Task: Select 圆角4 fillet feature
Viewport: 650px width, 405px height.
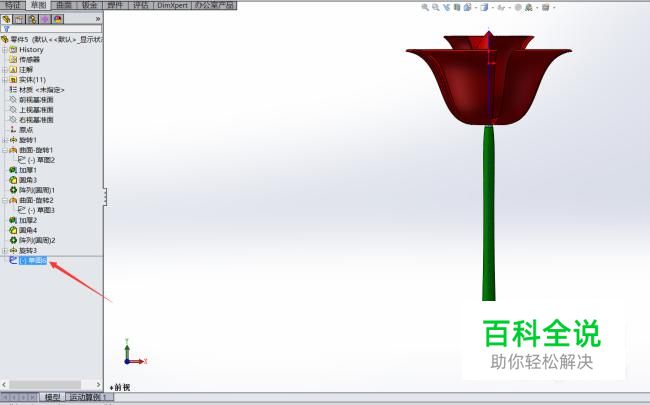Action: [x=23, y=230]
